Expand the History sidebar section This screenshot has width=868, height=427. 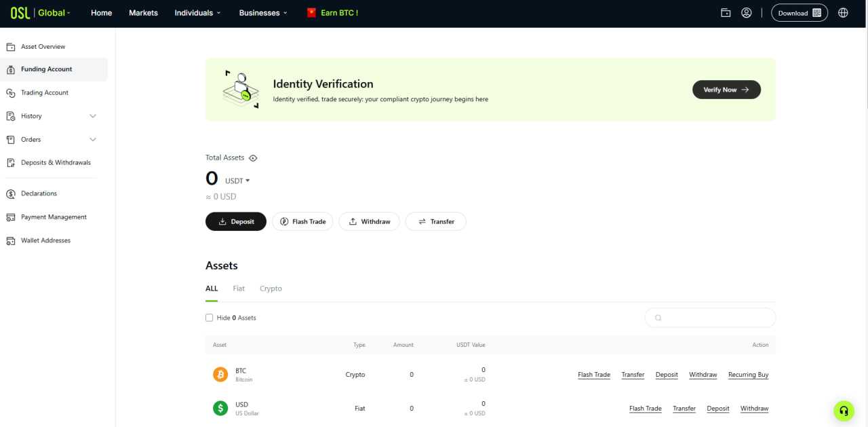(93, 116)
